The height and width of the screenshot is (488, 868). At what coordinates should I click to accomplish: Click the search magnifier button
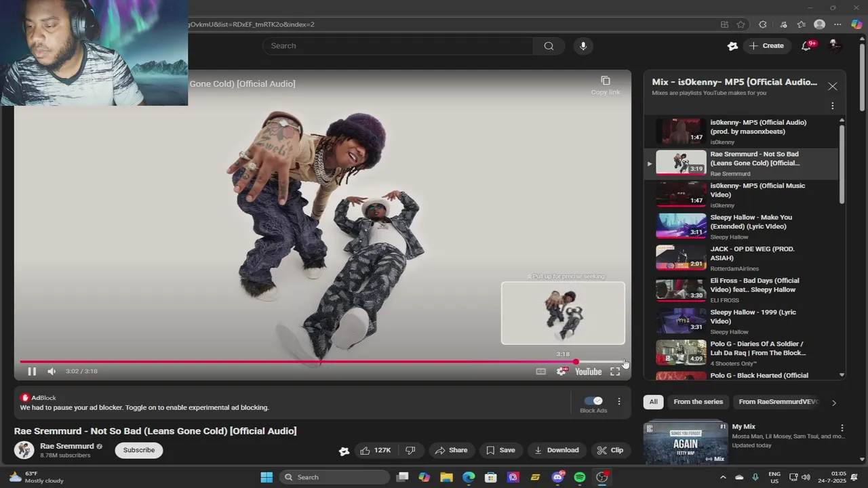click(549, 46)
